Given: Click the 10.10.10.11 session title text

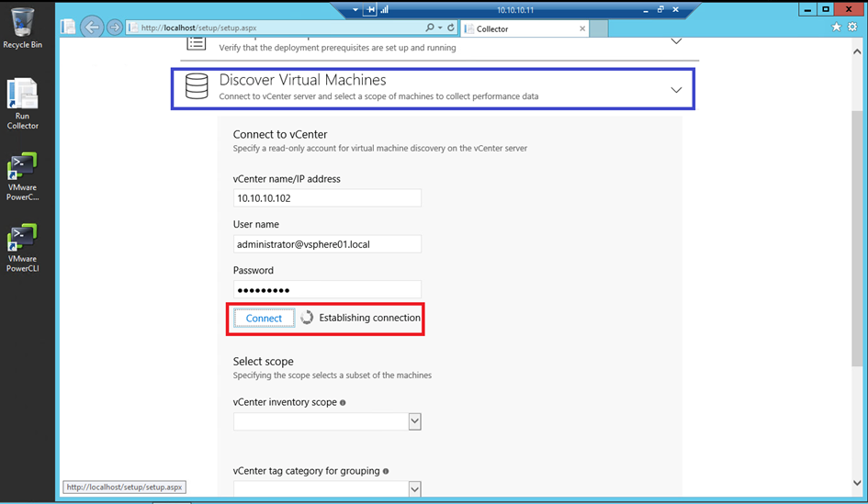Looking at the screenshot, I should point(515,10).
